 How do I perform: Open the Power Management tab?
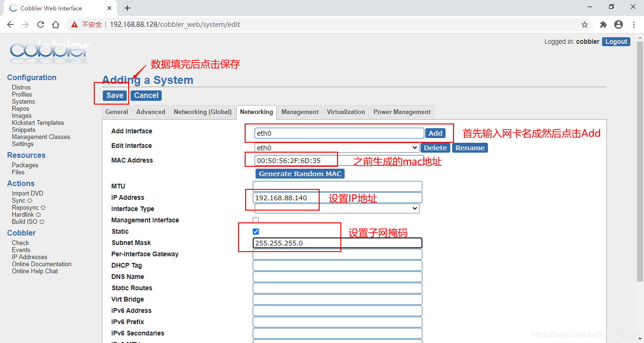click(x=402, y=112)
